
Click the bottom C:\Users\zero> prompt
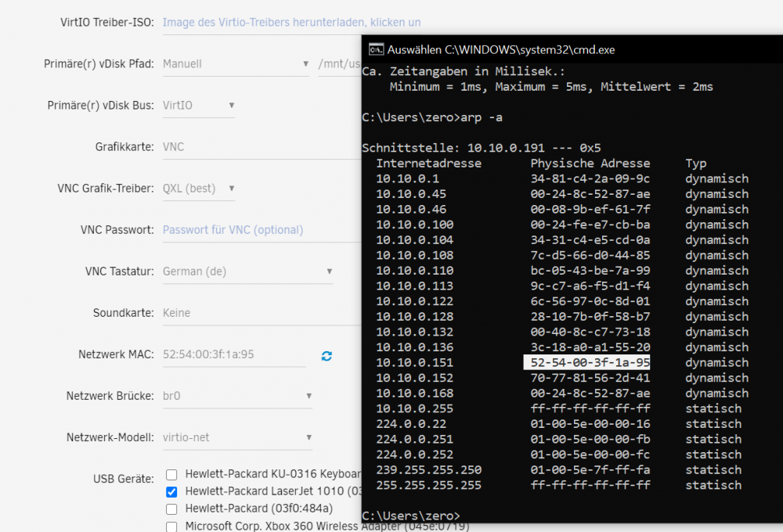tap(410, 516)
